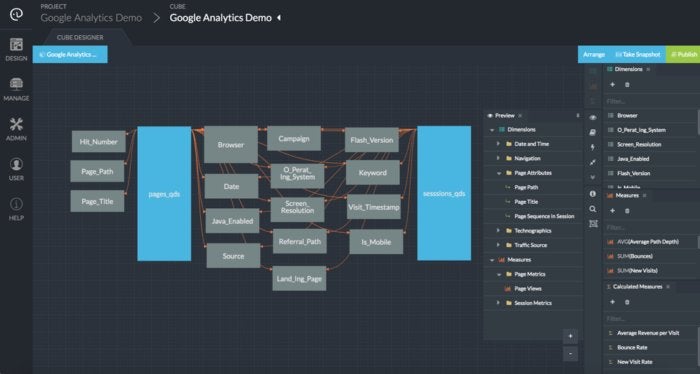Add a new measure with plus icon
Viewport: 700px width, 374px height.
(x=612, y=211)
